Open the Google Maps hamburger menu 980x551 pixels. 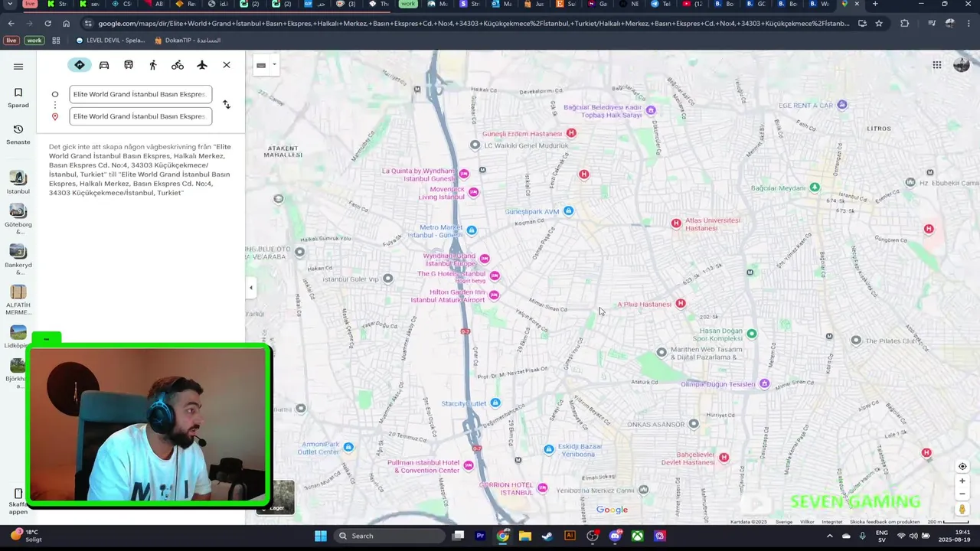tap(18, 67)
